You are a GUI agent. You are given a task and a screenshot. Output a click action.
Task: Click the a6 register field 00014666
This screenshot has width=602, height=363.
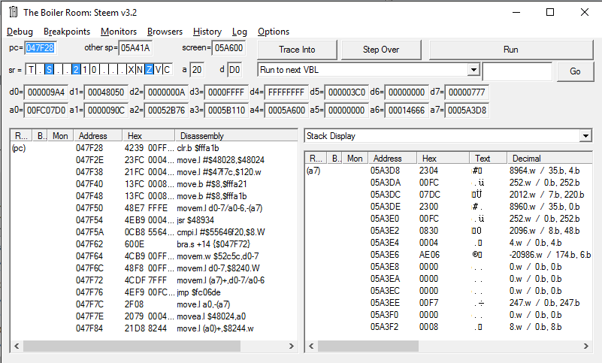click(x=406, y=111)
